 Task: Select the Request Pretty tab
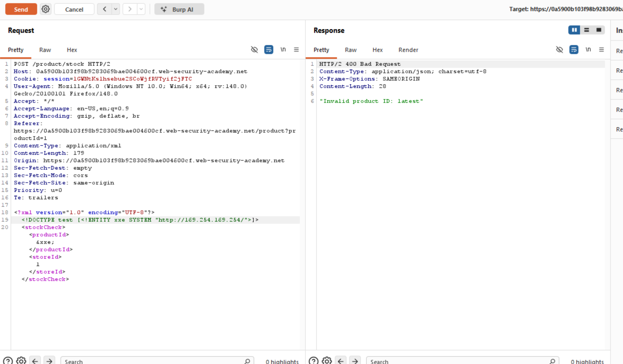[x=16, y=50]
